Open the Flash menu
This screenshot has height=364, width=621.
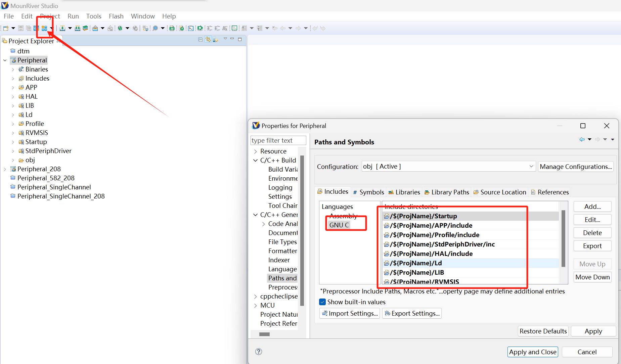tap(116, 16)
